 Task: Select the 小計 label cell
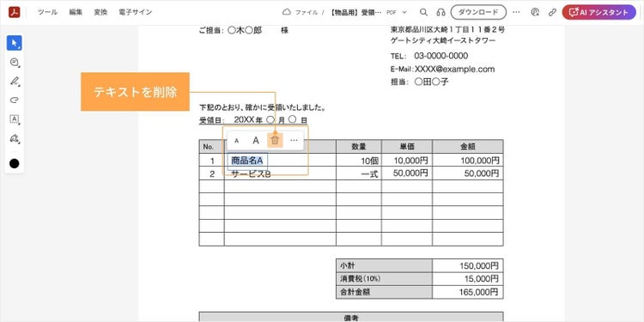pos(384,265)
